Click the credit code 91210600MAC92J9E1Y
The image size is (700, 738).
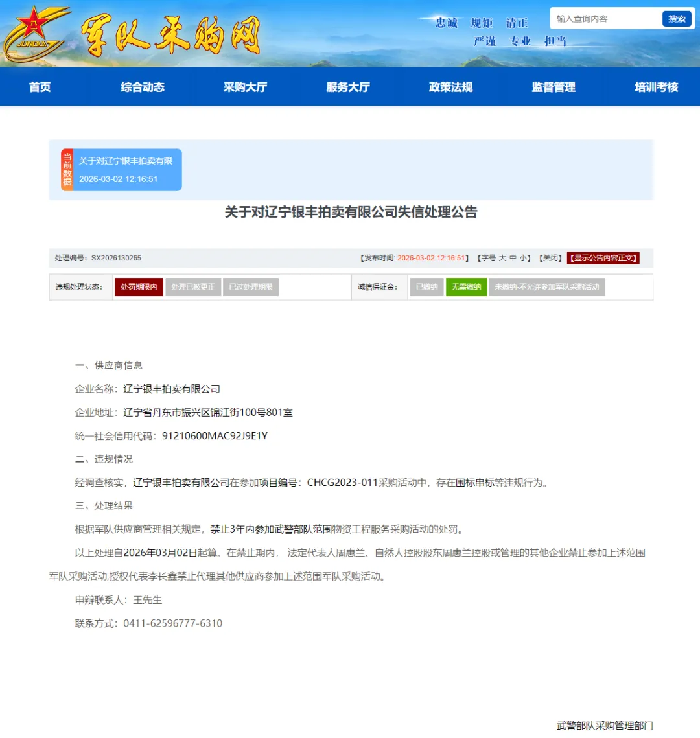(215, 436)
